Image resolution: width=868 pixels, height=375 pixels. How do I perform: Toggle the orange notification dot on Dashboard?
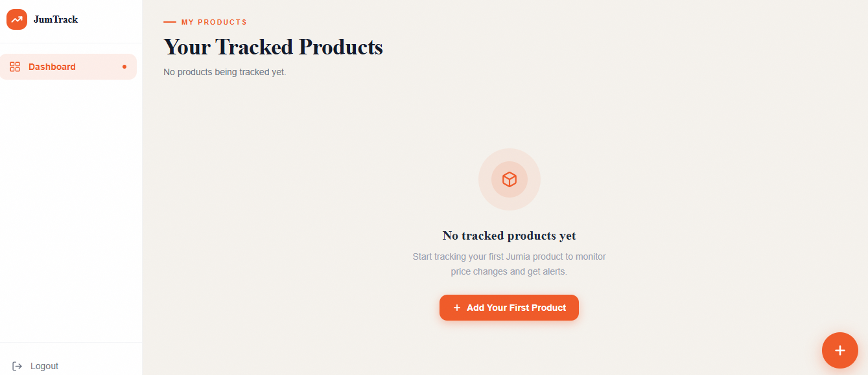click(124, 66)
